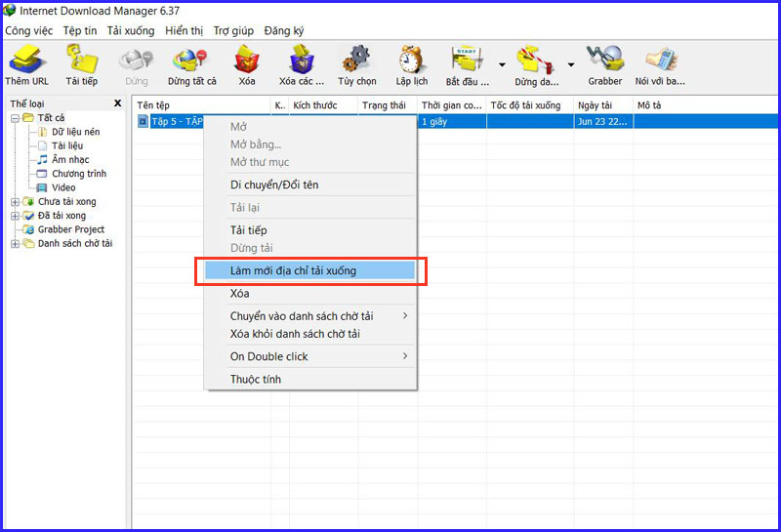
Task: Click the Âm nhạc music note icon
Action: (x=42, y=159)
